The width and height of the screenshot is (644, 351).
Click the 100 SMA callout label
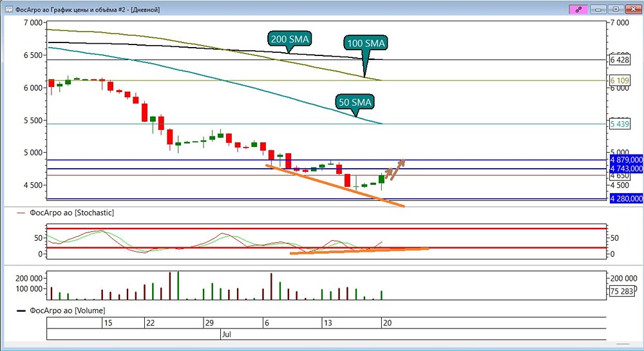(x=366, y=43)
